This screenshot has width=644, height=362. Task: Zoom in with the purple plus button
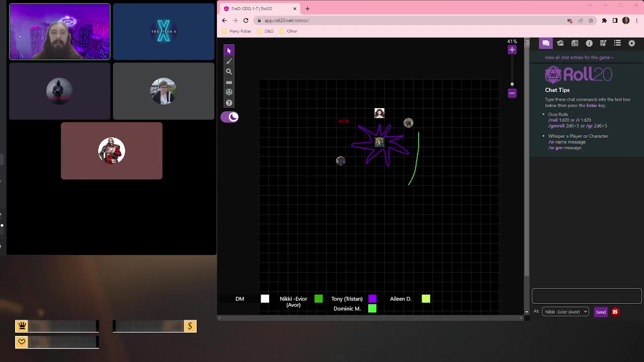tap(512, 50)
